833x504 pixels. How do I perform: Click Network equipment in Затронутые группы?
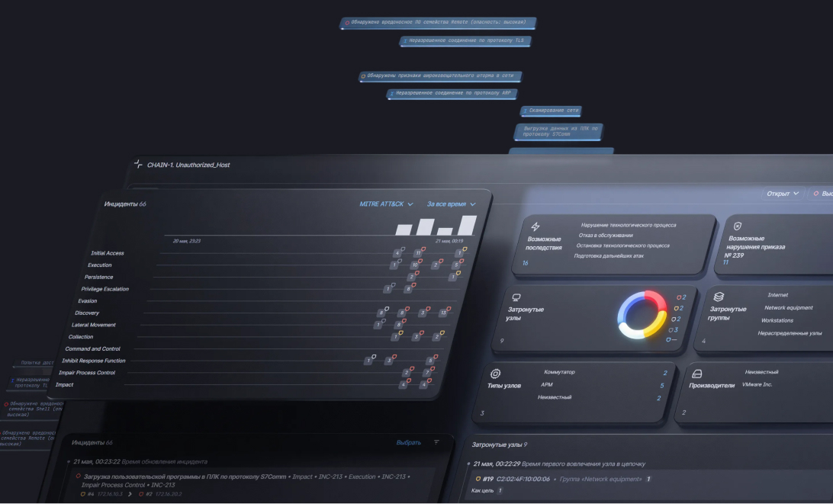789,307
